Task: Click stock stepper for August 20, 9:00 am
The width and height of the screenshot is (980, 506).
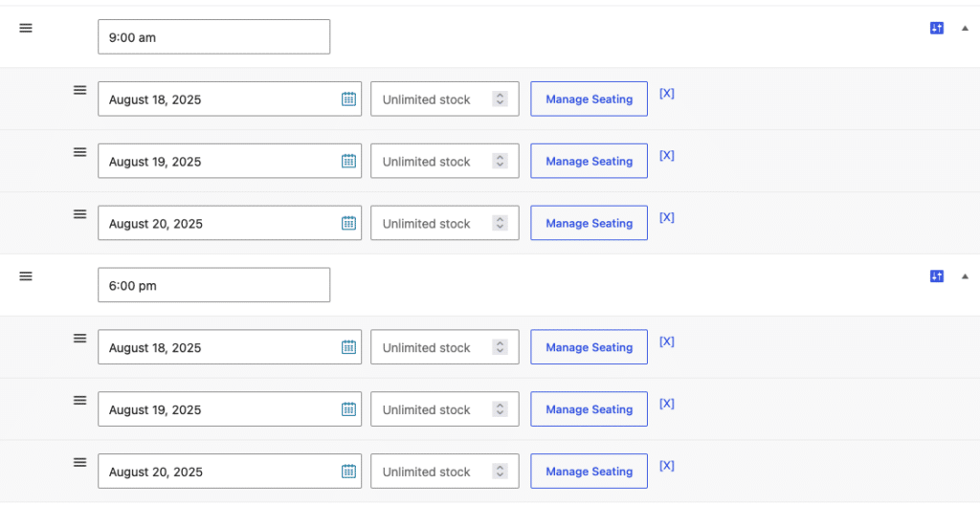Action: pos(500,223)
